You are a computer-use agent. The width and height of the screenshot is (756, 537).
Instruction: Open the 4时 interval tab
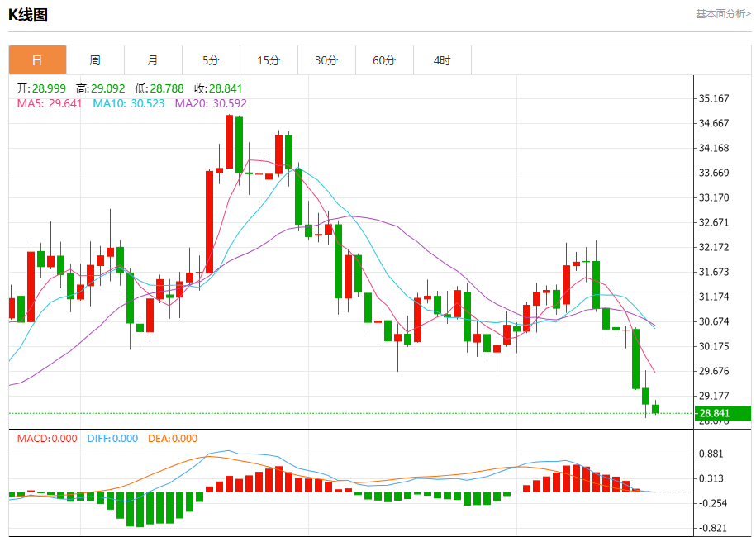[x=443, y=60]
